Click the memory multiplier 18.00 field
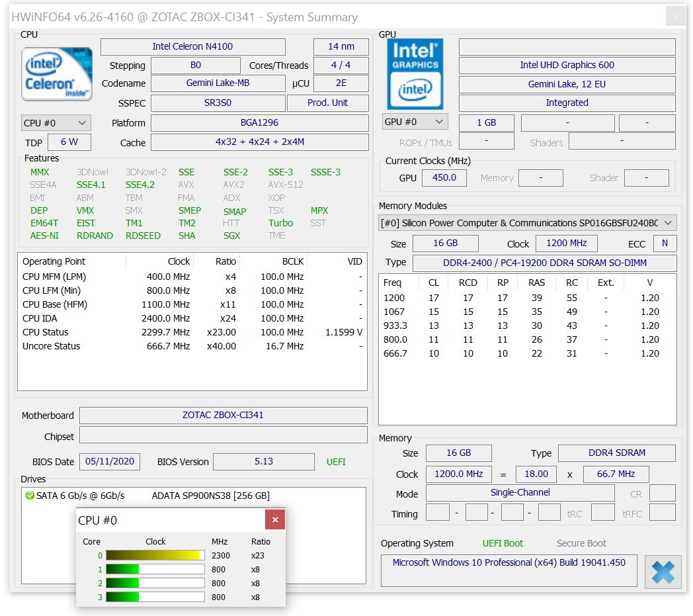Viewport: 693px width, 616px height. pos(536,474)
